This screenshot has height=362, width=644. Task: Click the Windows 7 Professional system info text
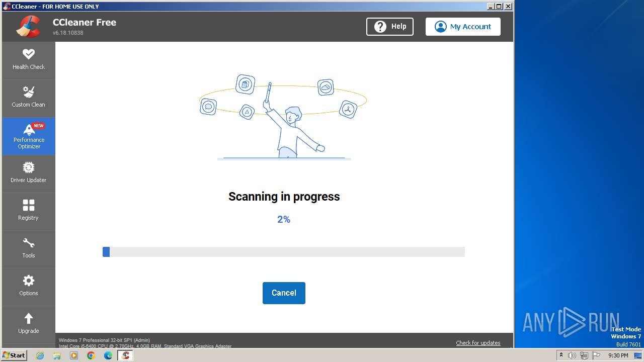point(104,340)
